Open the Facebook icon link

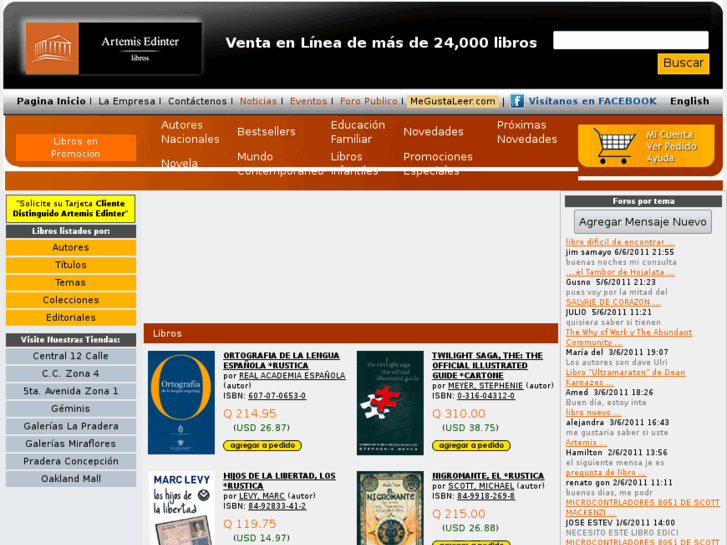point(517,101)
